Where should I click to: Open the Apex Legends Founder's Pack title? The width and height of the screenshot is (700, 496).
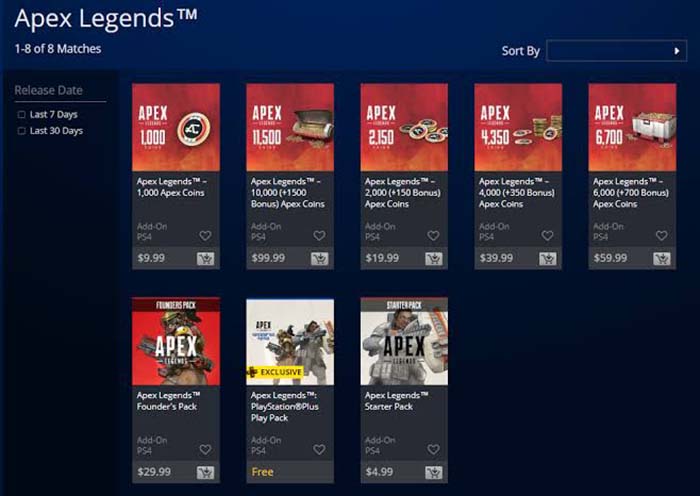168,401
